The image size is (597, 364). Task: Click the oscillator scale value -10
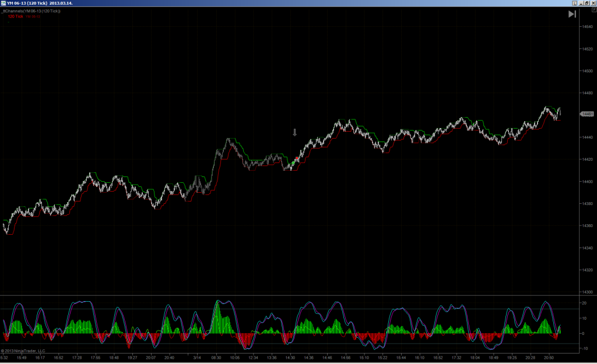pyautogui.click(x=585, y=348)
